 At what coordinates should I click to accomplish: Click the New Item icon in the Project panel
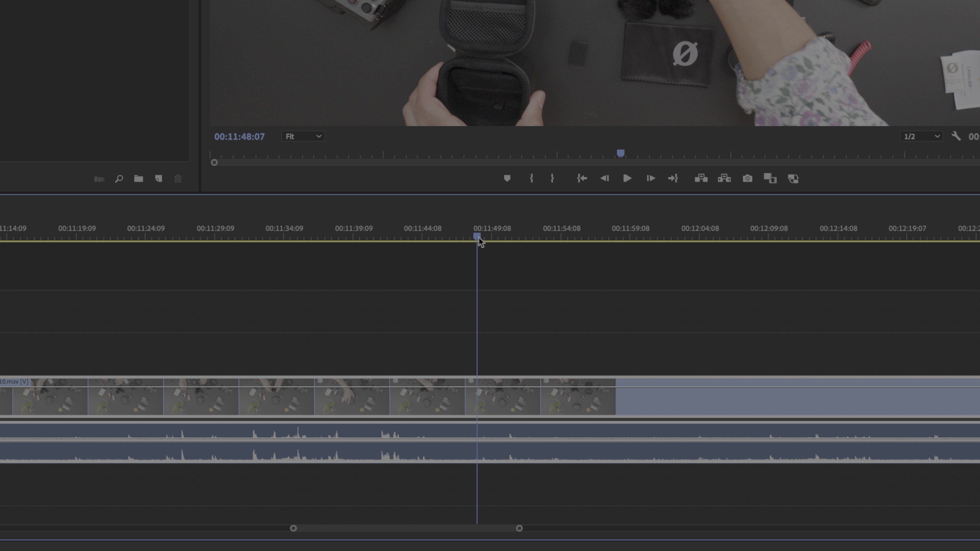[159, 179]
